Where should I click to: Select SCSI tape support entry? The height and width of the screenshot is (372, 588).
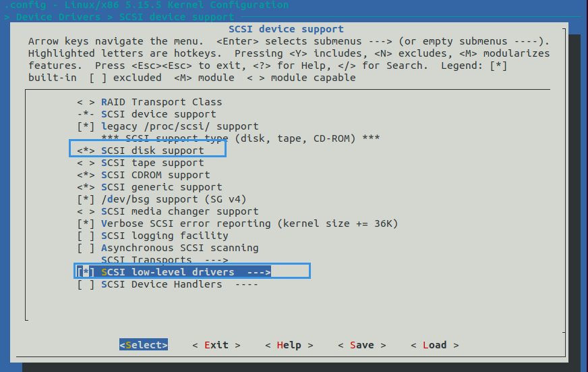coord(152,163)
